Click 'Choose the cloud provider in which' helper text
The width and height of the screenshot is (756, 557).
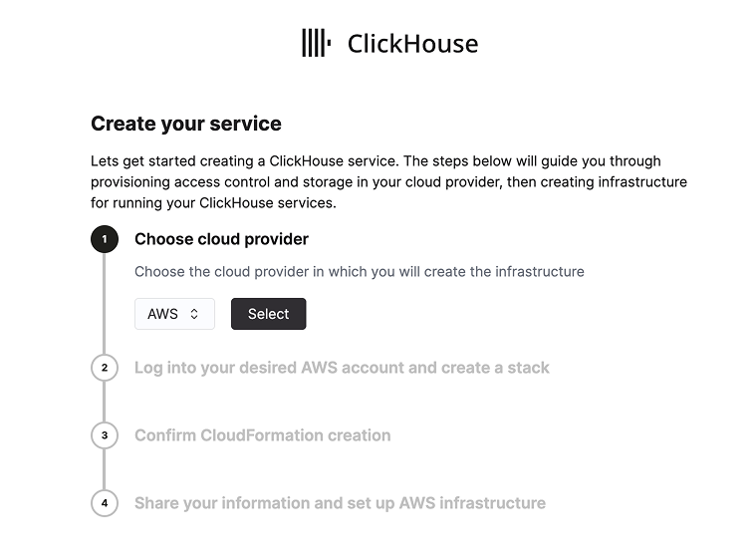[x=359, y=271]
